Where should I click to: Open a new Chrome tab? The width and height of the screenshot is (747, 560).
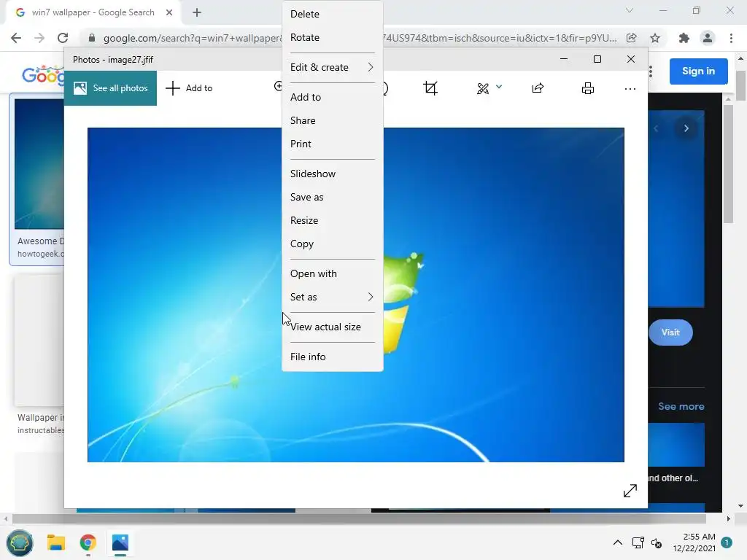point(197,12)
